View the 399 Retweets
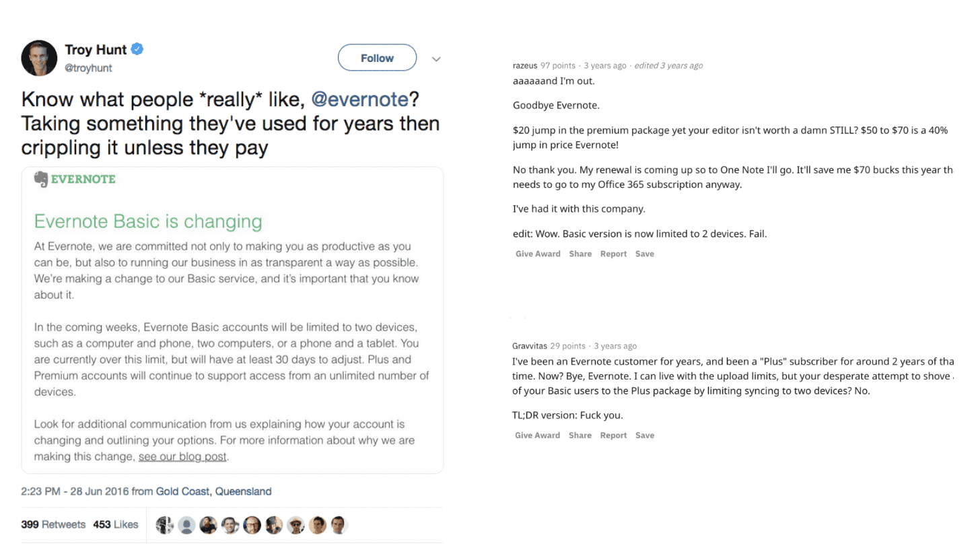 pos(53,524)
